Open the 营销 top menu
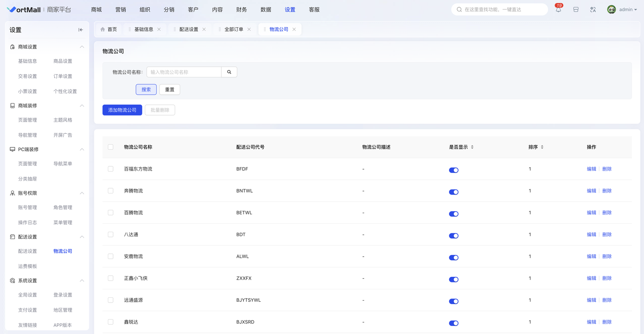Screen dimensions: 644x334 [x=121, y=10]
